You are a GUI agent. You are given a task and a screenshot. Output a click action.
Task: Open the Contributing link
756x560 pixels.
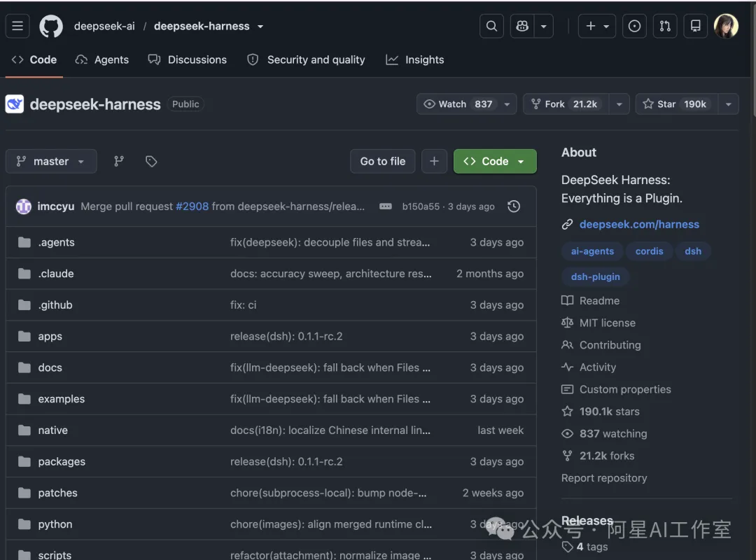pos(601,345)
